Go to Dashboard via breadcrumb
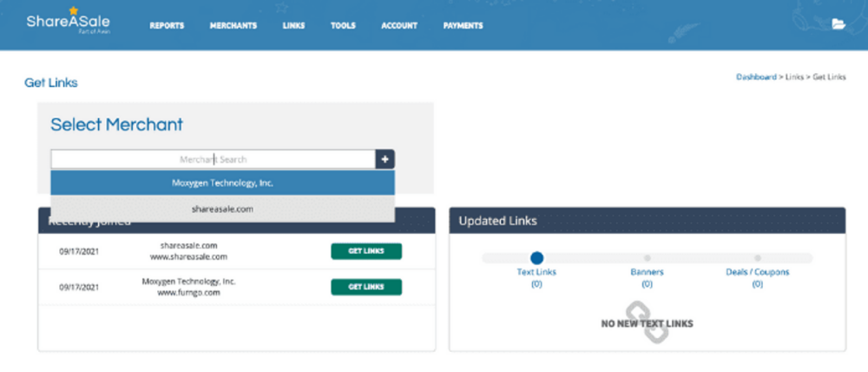 [x=756, y=77]
